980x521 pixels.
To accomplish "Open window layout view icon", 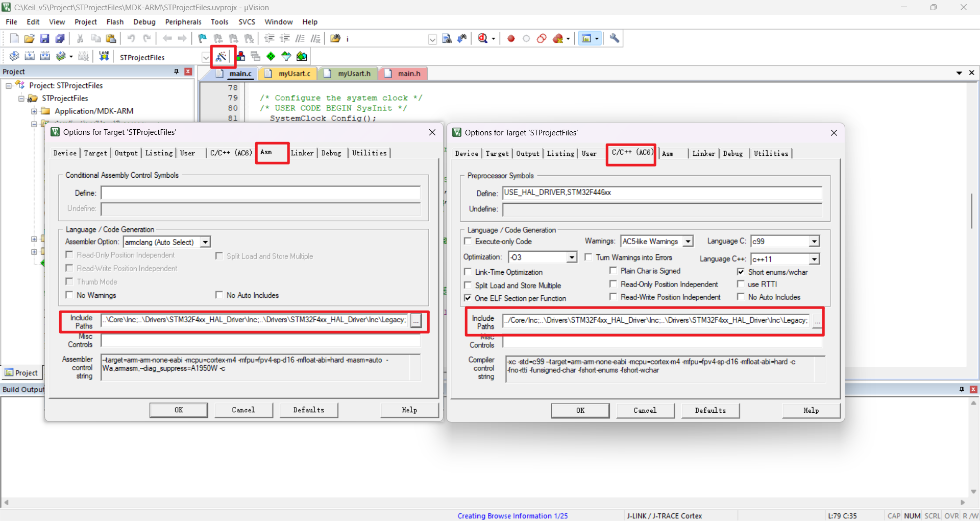I will coord(586,38).
